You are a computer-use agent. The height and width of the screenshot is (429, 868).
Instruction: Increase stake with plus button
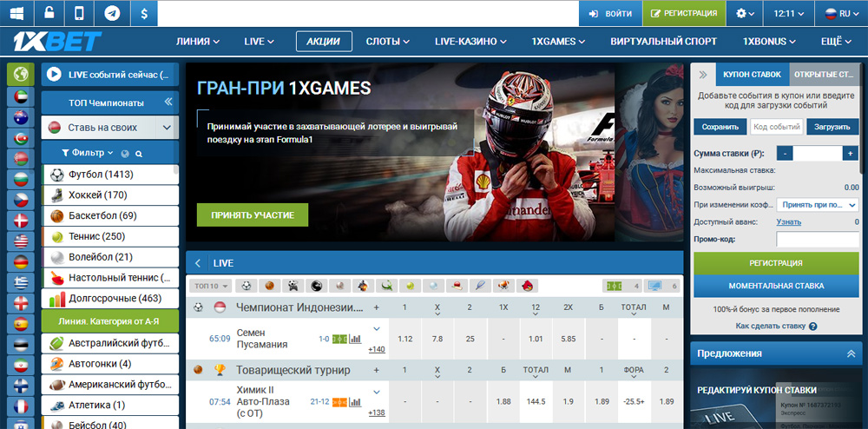[x=851, y=154]
